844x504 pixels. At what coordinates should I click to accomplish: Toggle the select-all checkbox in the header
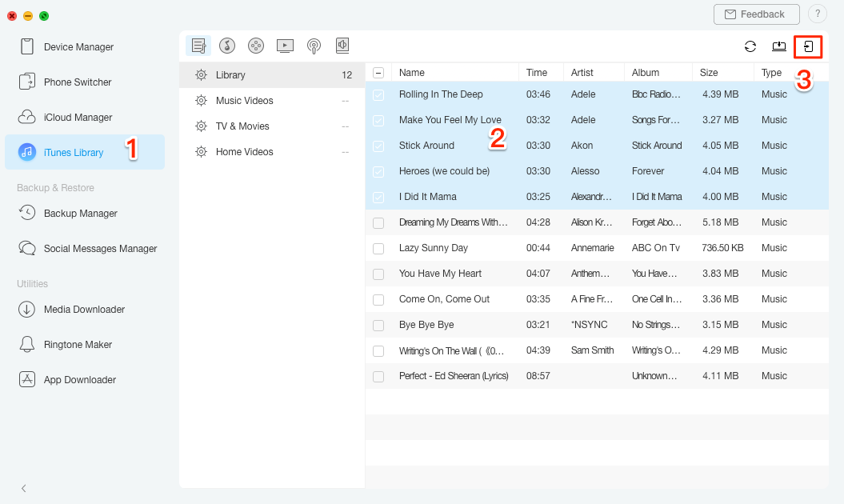click(x=378, y=72)
